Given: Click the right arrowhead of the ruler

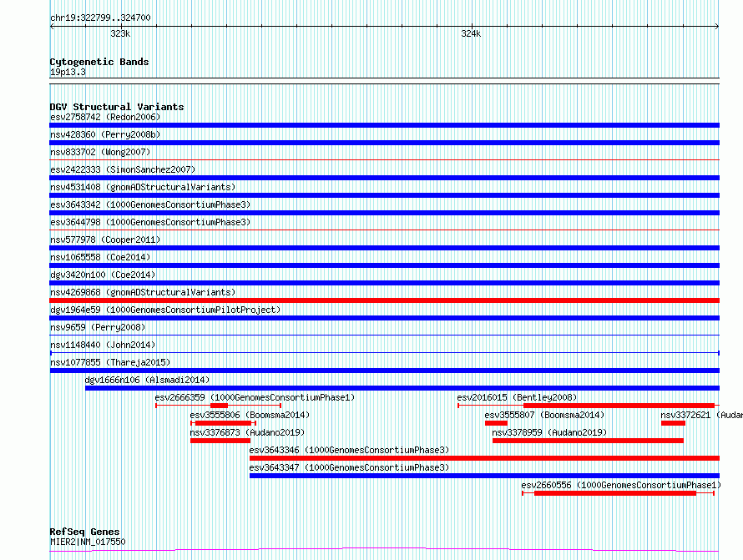Looking at the screenshot, I should pos(717,27).
